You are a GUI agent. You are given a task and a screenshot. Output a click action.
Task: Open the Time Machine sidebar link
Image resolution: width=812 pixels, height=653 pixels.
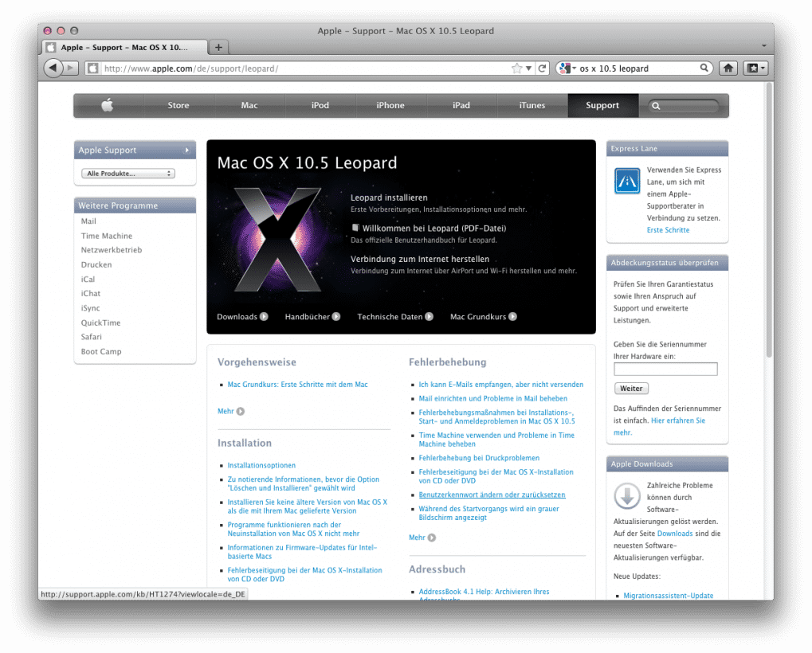[x=106, y=236]
